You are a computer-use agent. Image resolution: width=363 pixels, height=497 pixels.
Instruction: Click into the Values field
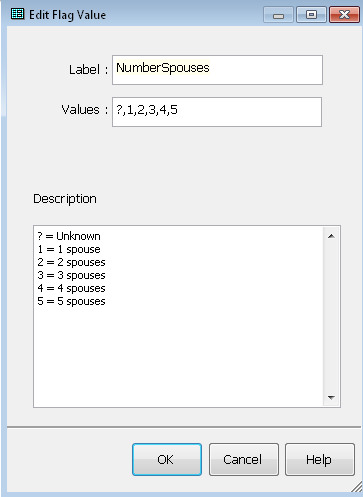point(217,112)
